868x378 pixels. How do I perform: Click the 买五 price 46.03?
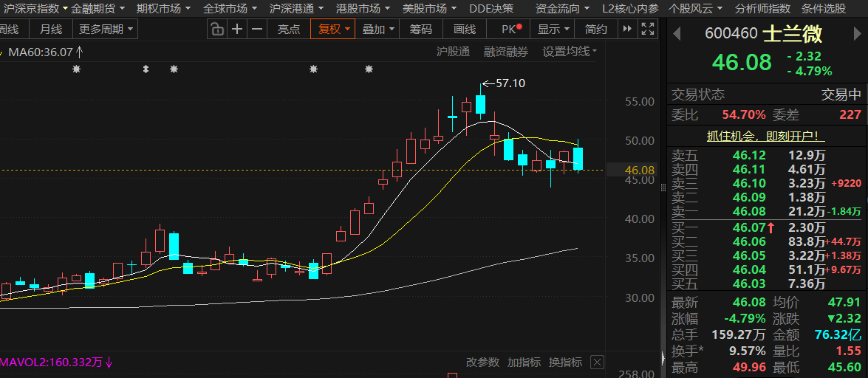749,284
